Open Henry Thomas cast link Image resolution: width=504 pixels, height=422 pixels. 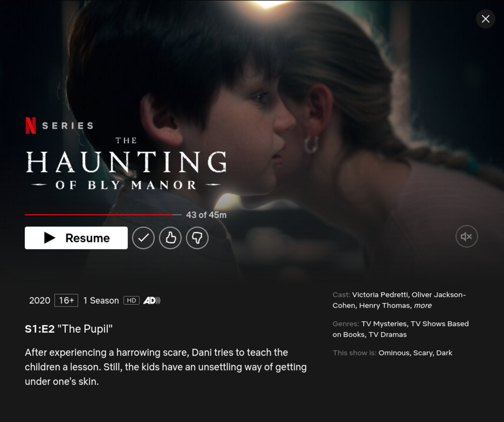pyautogui.click(x=384, y=306)
